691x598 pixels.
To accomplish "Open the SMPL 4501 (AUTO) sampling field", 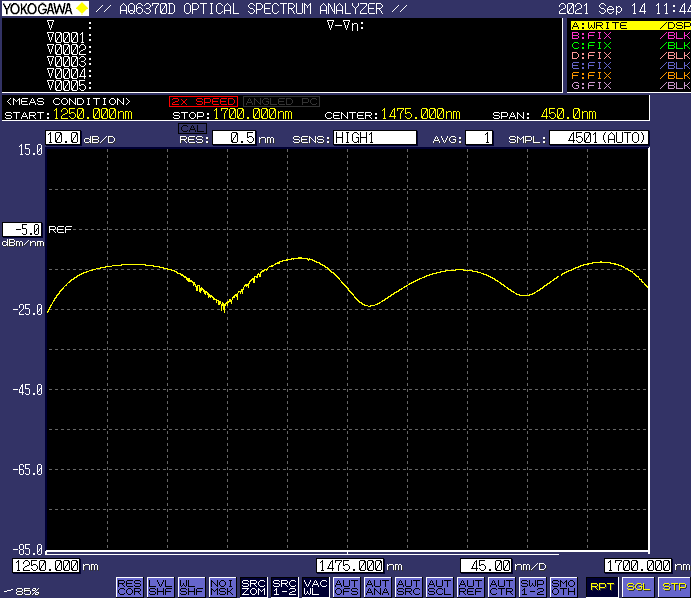I will [599, 138].
